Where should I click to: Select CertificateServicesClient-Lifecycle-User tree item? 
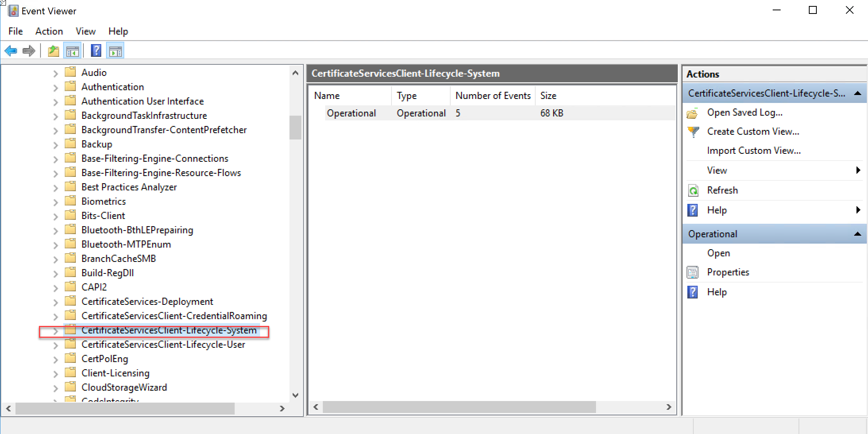[x=163, y=345]
